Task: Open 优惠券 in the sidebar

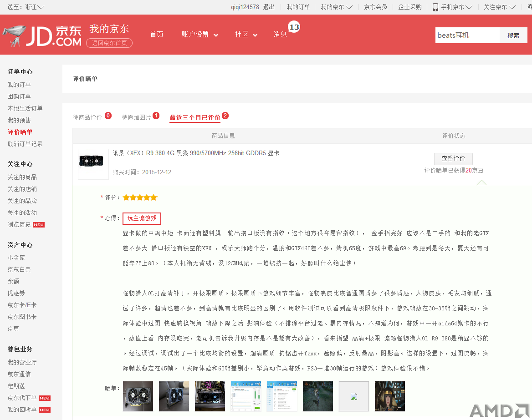Action: click(x=16, y=293)
